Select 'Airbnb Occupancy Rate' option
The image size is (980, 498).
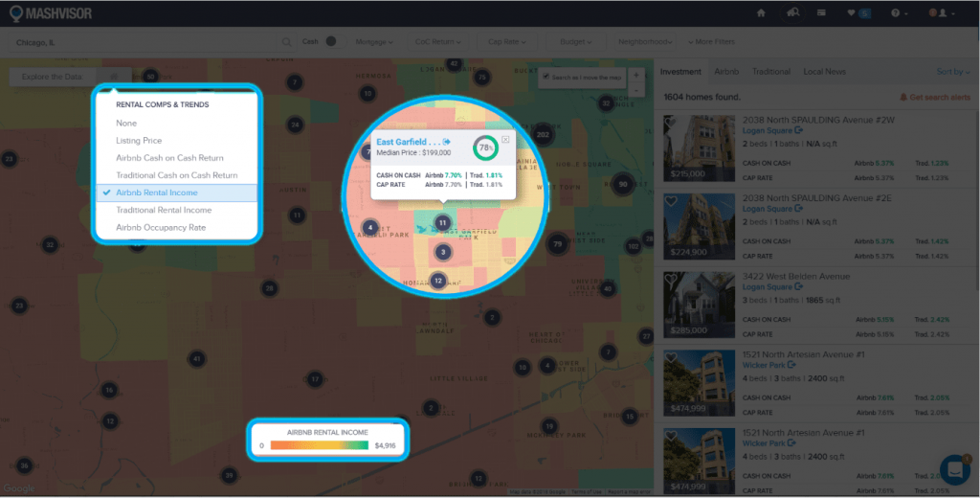pyautogui.click(x=161, y=227)
